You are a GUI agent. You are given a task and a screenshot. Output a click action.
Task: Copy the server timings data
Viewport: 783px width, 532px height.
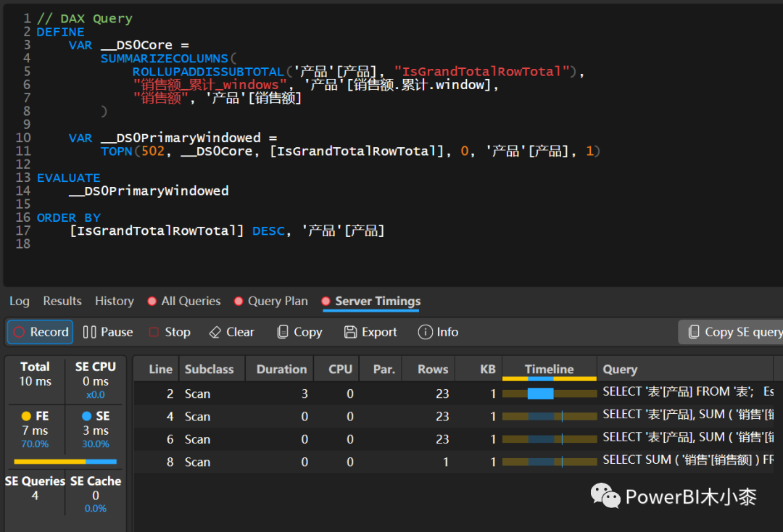pyautogui.click(x=299, y=333)
